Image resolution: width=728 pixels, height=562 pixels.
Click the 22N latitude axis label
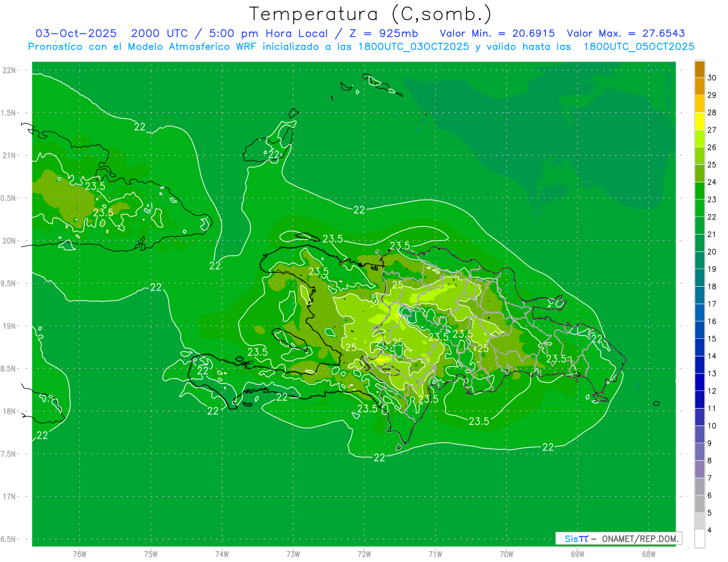tap(10, 70)
